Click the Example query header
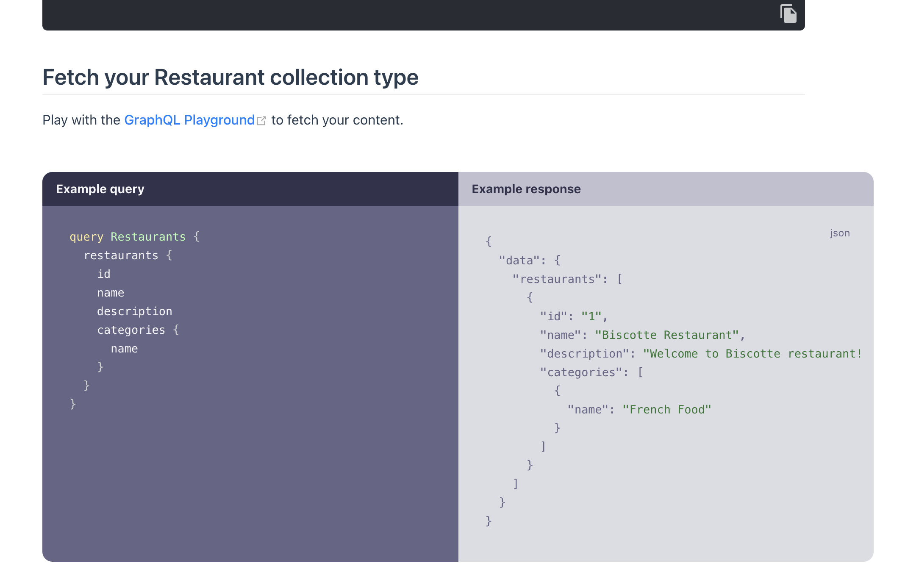Image resolution: width=905 pixels, height=588 pixels. 100,189
